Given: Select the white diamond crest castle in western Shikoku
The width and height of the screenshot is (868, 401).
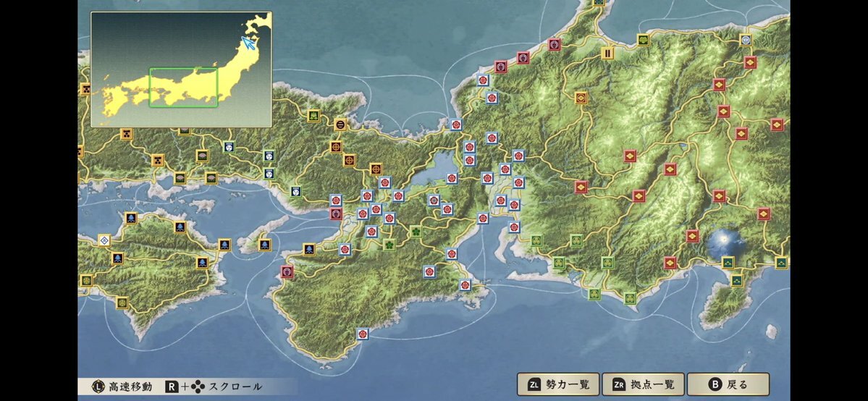Looking at the screenshot, I should (104, 240).
